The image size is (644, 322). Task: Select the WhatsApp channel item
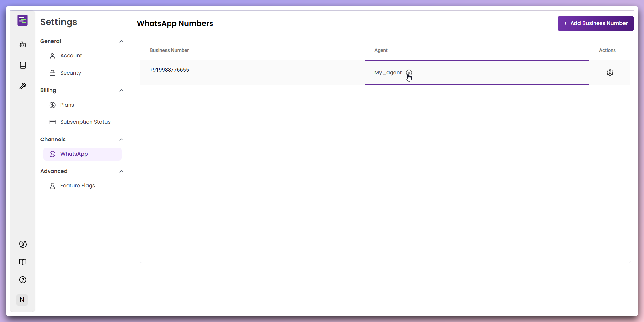pyautogui.click(x=82, y=154)
